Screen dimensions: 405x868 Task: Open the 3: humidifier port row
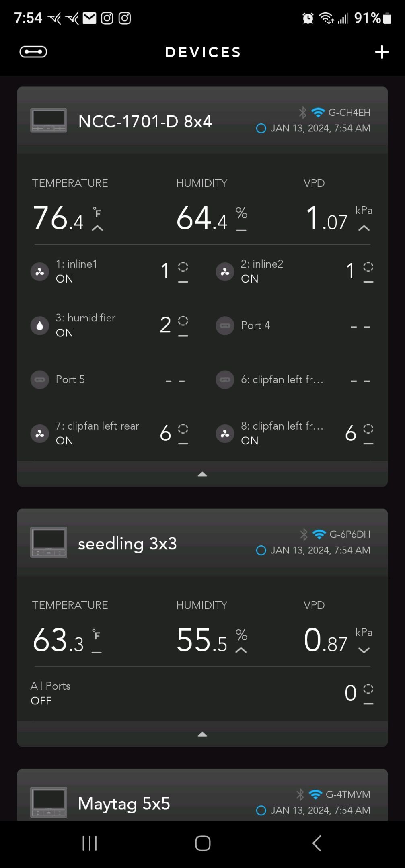tap(109, 325)
